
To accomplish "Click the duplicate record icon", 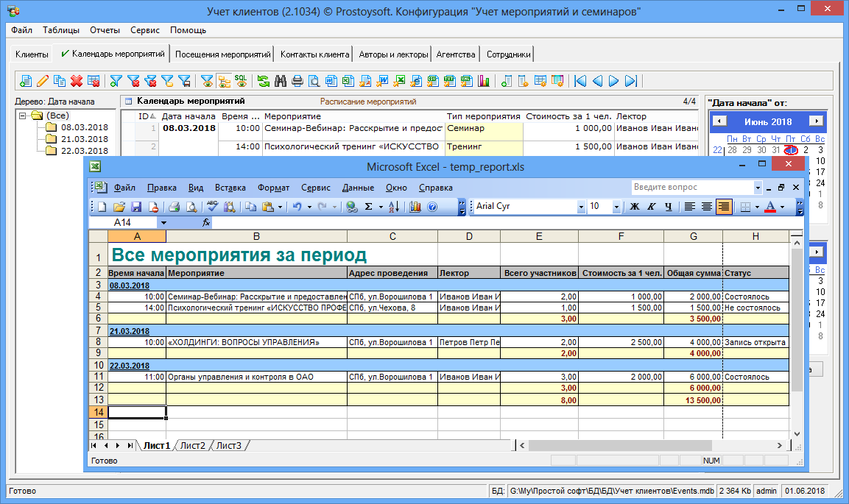I will point(60,81).
